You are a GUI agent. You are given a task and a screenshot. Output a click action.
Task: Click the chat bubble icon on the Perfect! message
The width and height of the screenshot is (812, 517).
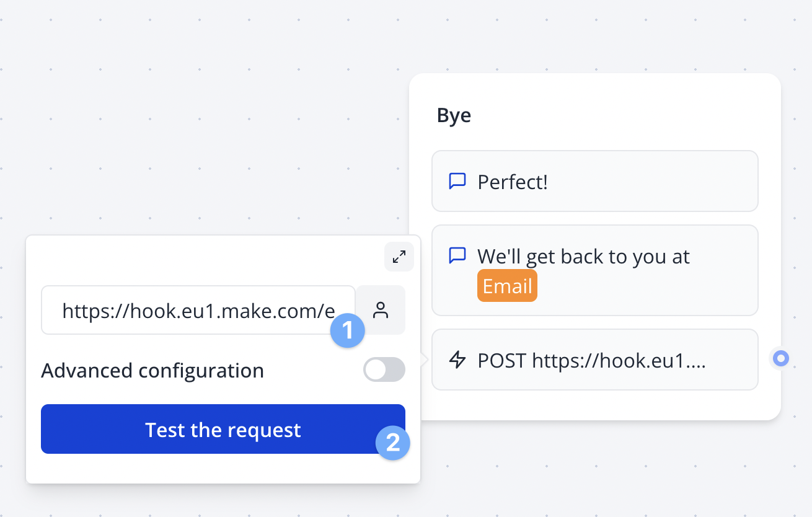pyautogui.click(x=457, y=181)
